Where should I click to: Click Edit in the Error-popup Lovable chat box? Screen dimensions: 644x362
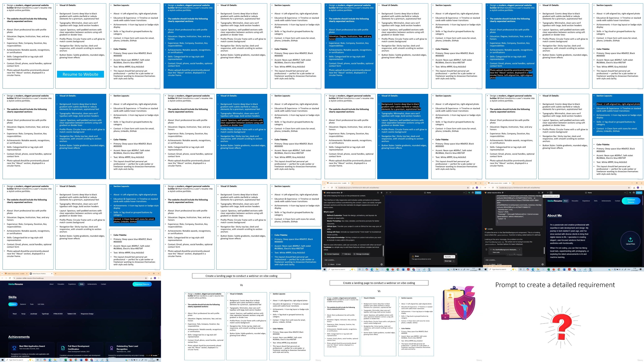coord(338,264)
